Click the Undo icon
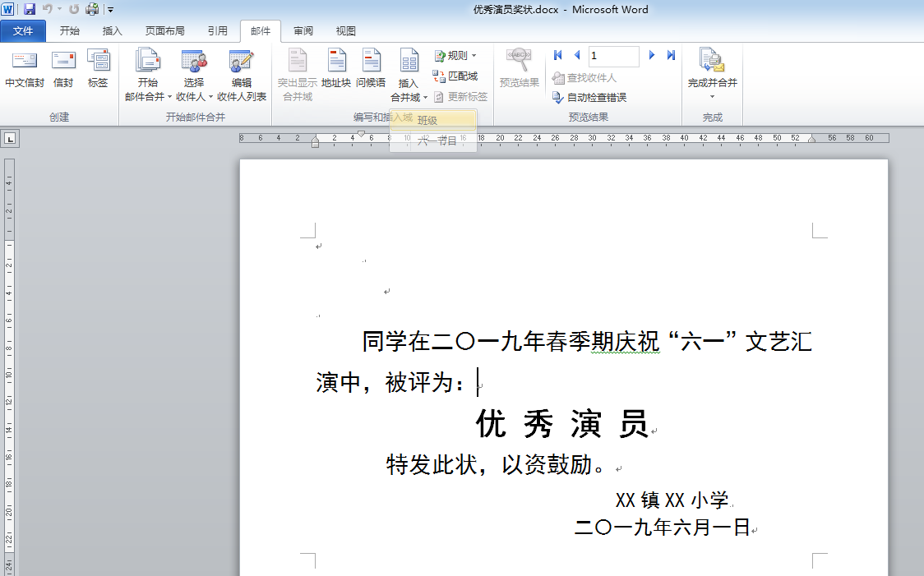Image resolution: width=924 pixels, height=576 pixels. pos(47,9)
